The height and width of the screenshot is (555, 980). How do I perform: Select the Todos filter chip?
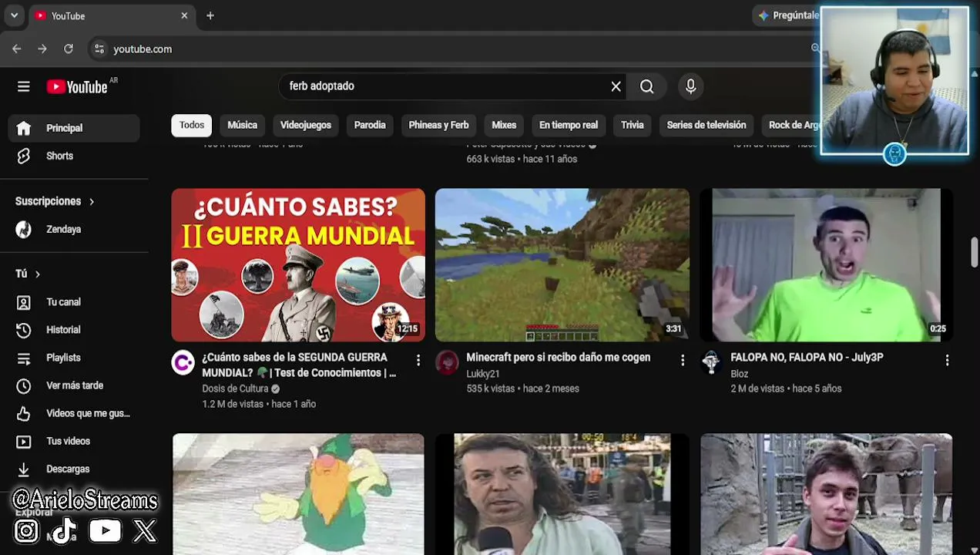coord(192,125)
